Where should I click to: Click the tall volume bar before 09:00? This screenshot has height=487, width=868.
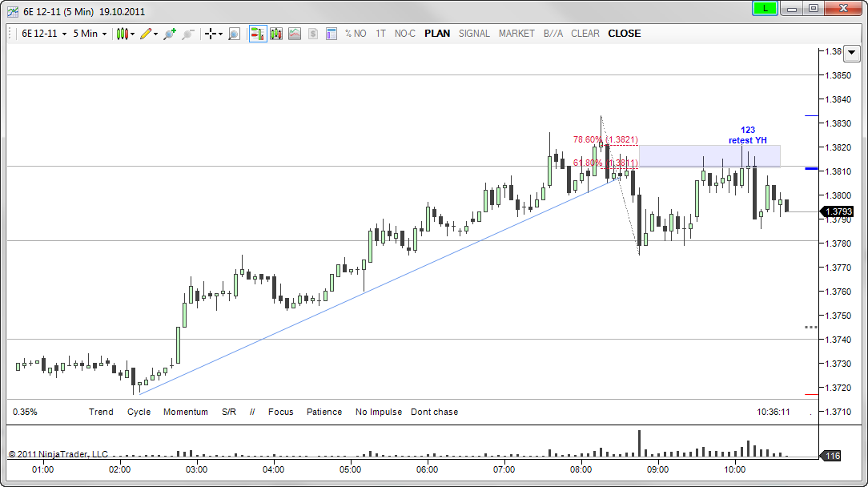639,443
